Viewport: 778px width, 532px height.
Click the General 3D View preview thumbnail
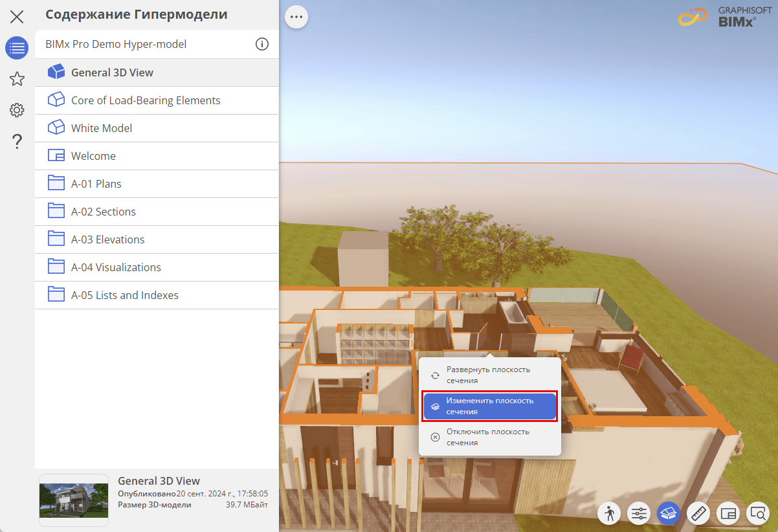pyautogui.click(x=74, y=500)
